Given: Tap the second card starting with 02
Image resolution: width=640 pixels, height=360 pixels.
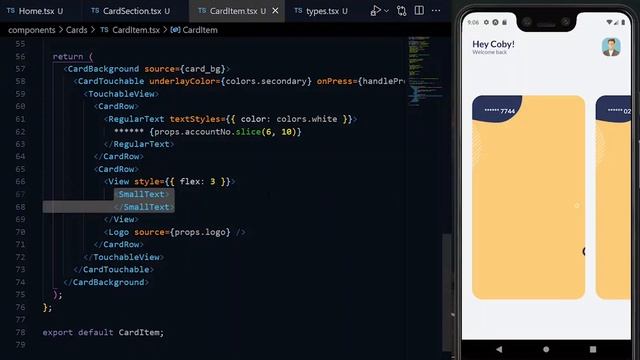Looking at the screenshot, I should [613, 197].
